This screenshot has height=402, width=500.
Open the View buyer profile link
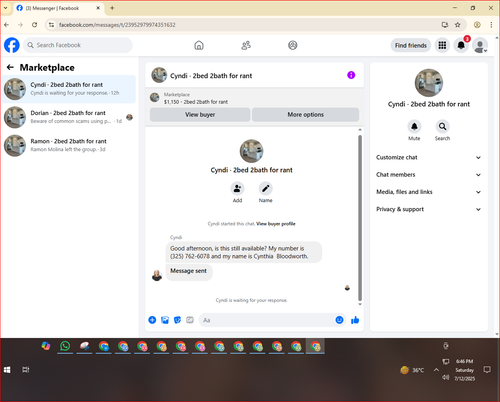pyautogui.click(x=276, y=224)
